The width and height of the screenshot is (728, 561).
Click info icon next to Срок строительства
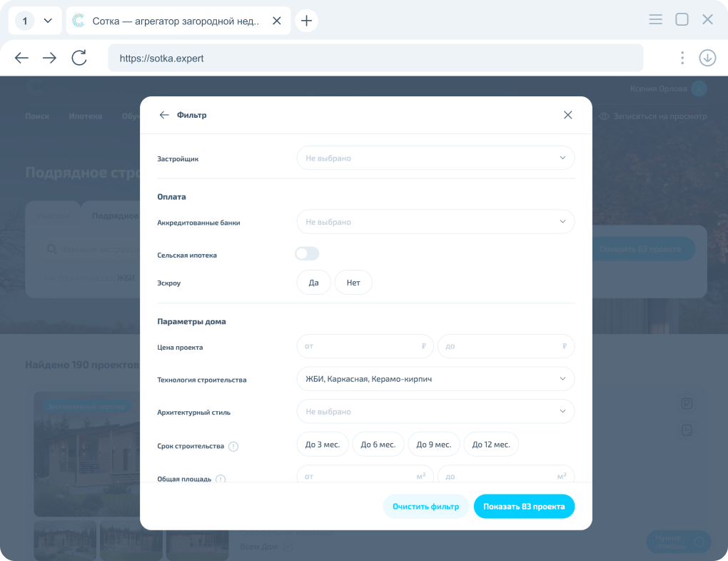[x=233, y=447]
